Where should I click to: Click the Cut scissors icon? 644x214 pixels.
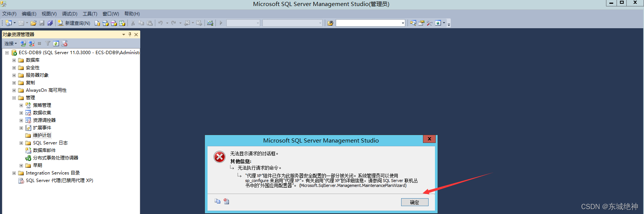133,23
